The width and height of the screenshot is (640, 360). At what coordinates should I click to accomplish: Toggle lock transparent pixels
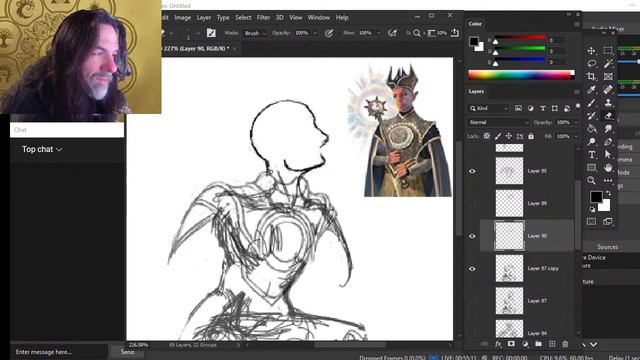pyautogui.click(x=487, y=136)
